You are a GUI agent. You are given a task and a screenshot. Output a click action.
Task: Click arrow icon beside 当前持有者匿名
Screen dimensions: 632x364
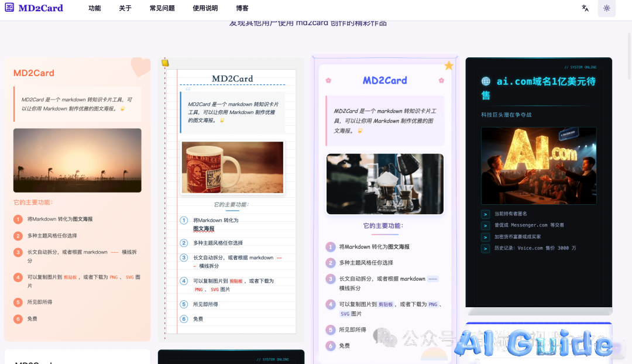(485, 214)
